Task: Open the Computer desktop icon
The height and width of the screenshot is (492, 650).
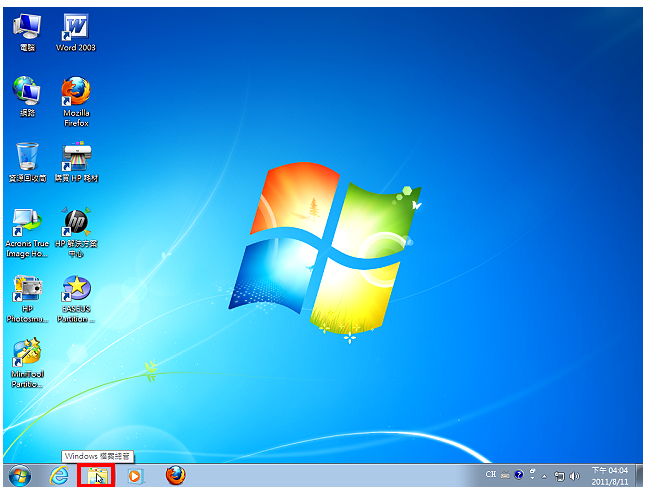Action: [27, 32]
